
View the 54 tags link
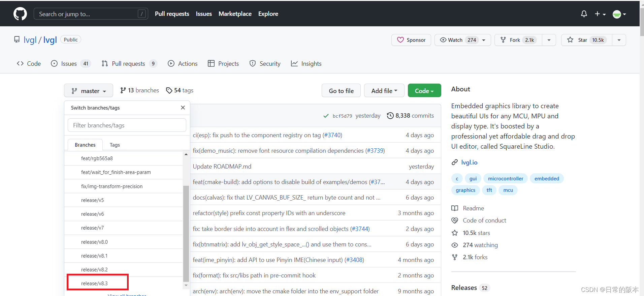(180, 90)
